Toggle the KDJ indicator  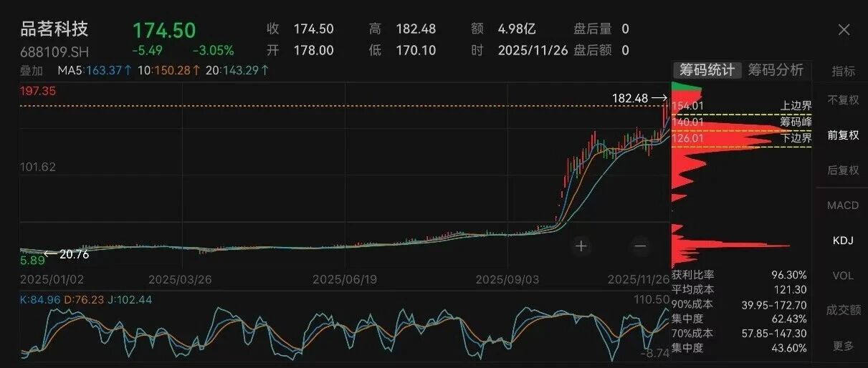[843, 241]
